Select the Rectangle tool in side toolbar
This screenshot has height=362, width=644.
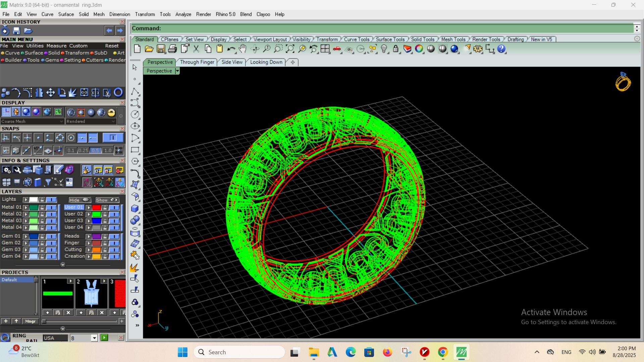(135, 150)
